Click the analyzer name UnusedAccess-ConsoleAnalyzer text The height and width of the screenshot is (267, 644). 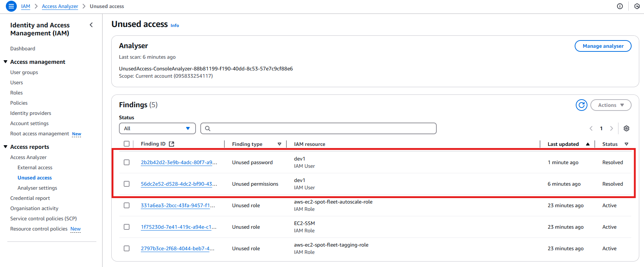206,69
